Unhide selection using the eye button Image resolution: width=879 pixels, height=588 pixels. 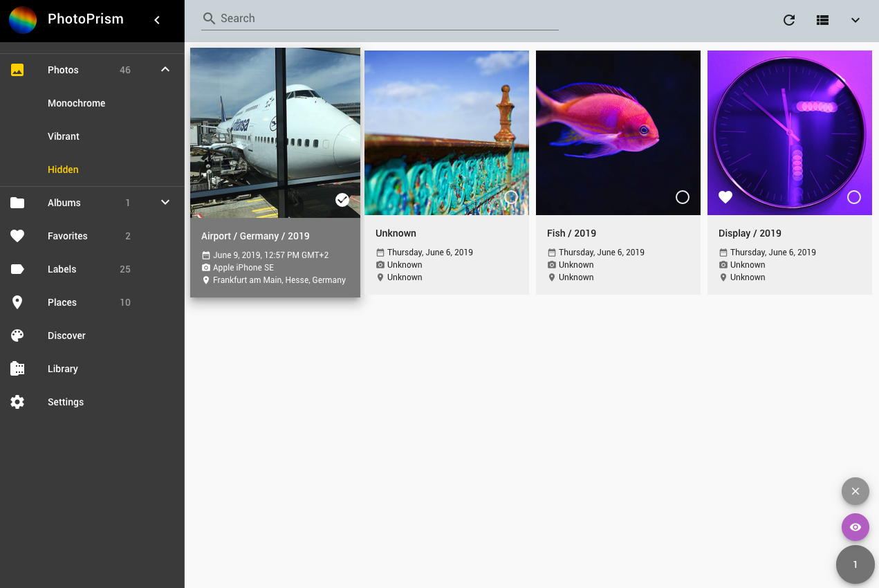coord(855,526)
